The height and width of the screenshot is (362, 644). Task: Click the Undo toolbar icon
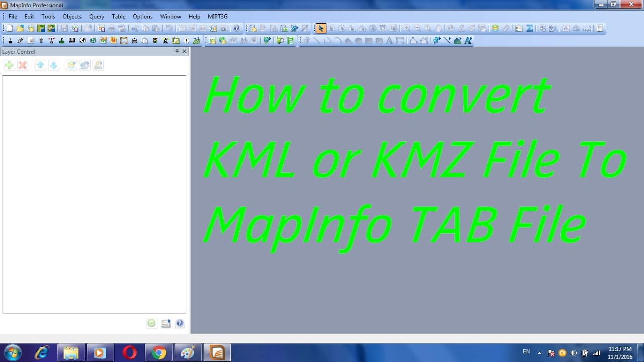coord(169,28)
